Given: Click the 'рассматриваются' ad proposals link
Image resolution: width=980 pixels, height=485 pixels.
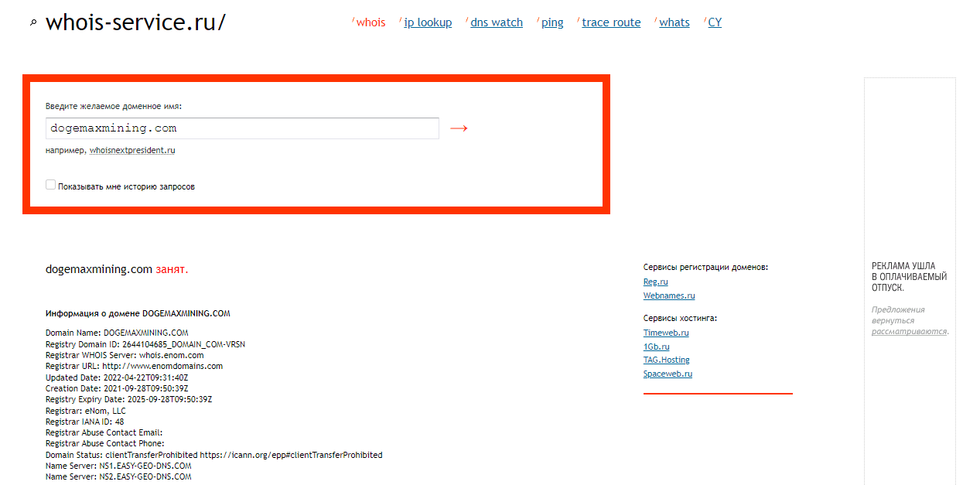Looking at the screenshot, I should (909, 331).
